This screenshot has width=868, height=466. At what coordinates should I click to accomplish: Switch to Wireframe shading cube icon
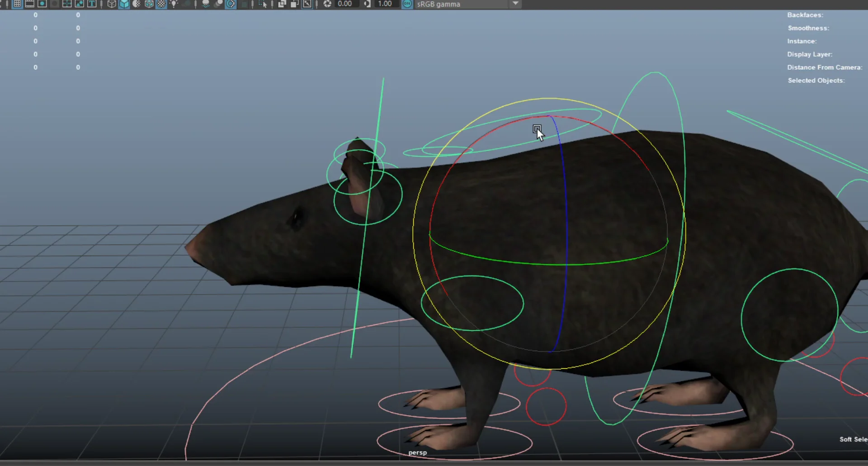(112, 4)
